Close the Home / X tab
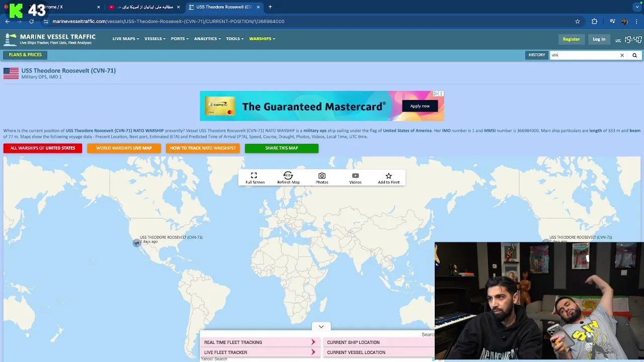 click(99, 7)
